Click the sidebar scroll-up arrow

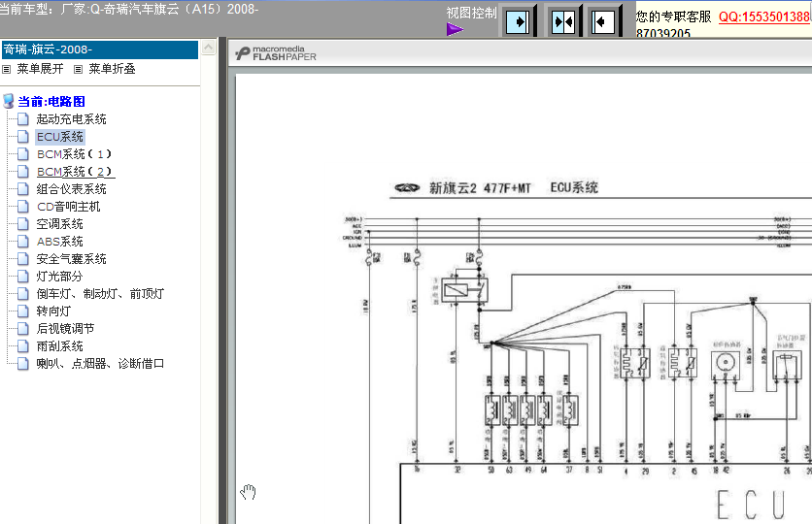(x=208, y=49)
